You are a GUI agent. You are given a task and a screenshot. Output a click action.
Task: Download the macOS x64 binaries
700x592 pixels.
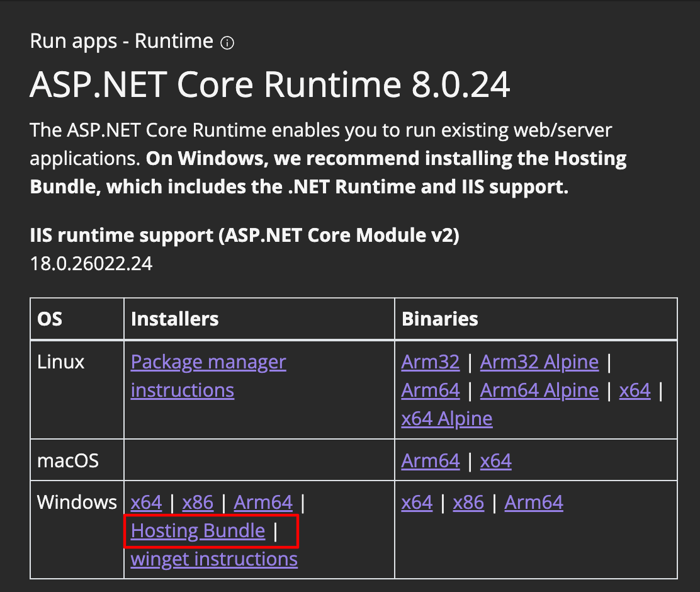point(495,460)
